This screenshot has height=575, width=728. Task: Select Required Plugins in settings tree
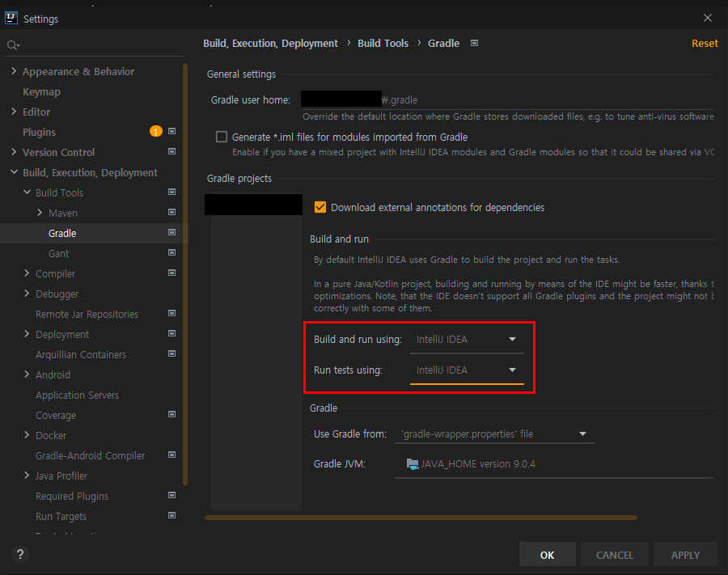(72, 496)
